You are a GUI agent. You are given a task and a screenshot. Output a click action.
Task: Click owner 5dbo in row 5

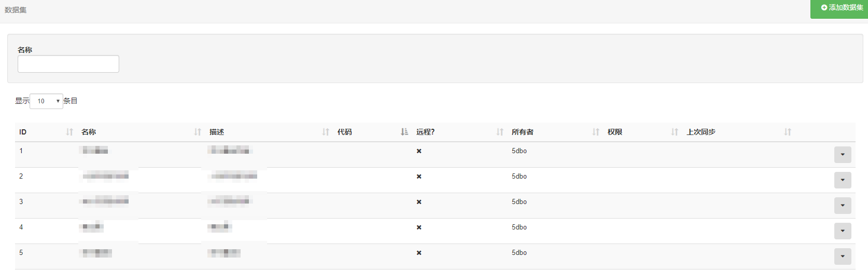[519, 253]
